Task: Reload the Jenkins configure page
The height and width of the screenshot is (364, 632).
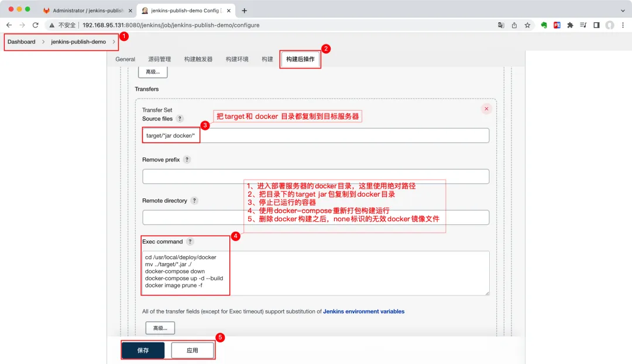Action: click(x=36, y=25)
